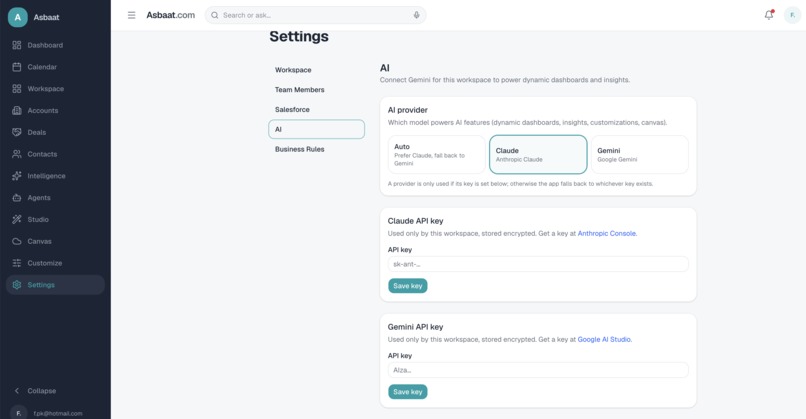
Task: Click the Deals handshake icon
Action: pos(17,132)
